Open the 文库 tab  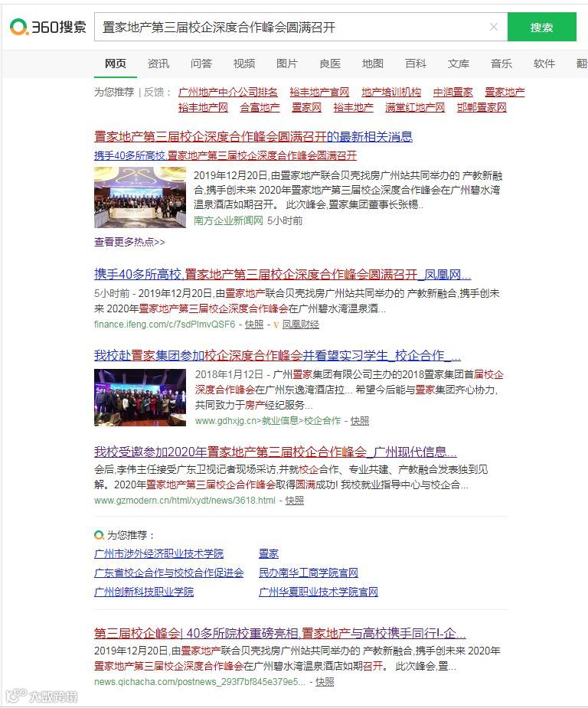click(459, 64)
